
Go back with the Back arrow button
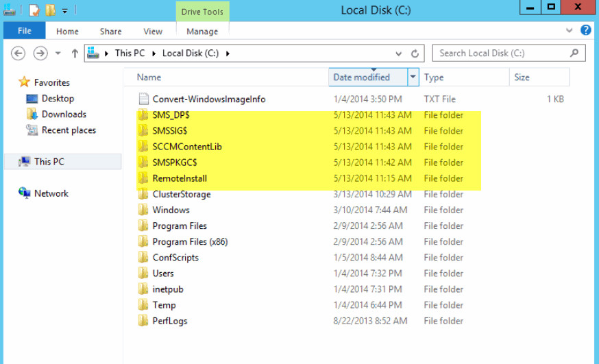click(18, 53)
